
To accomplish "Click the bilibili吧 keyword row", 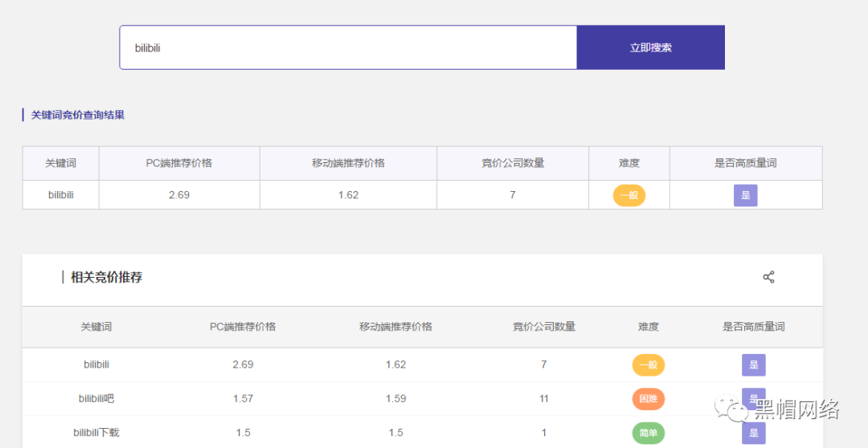I will [96, 398].
